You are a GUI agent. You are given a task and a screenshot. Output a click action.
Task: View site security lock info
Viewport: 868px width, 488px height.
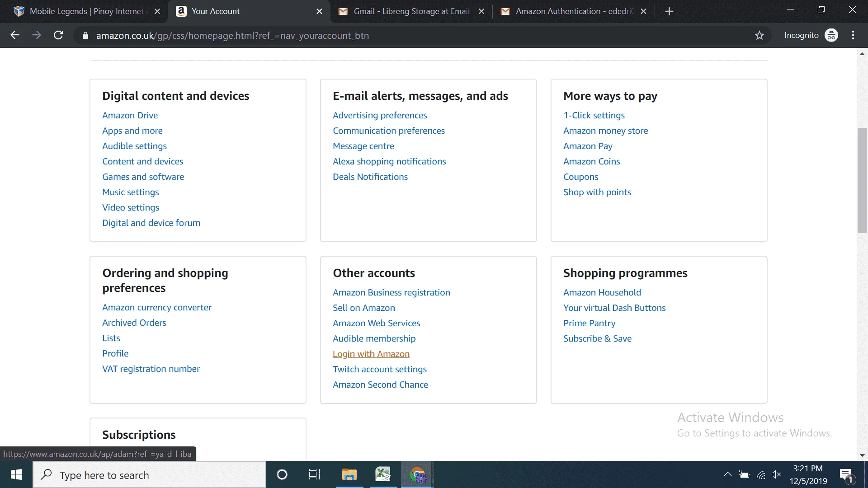click(x=85, y=35)
